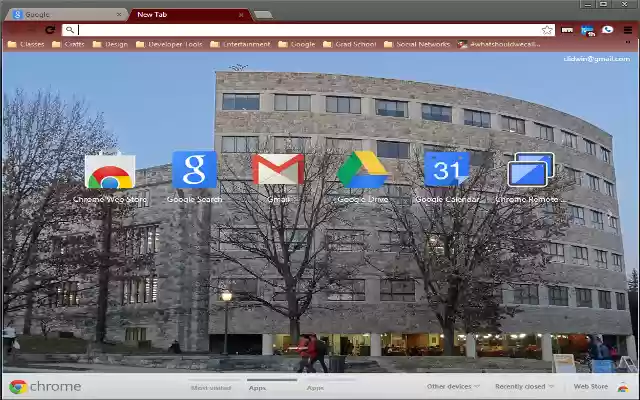
Task: Launch the Google Drive app
Action: coord(362,169)
